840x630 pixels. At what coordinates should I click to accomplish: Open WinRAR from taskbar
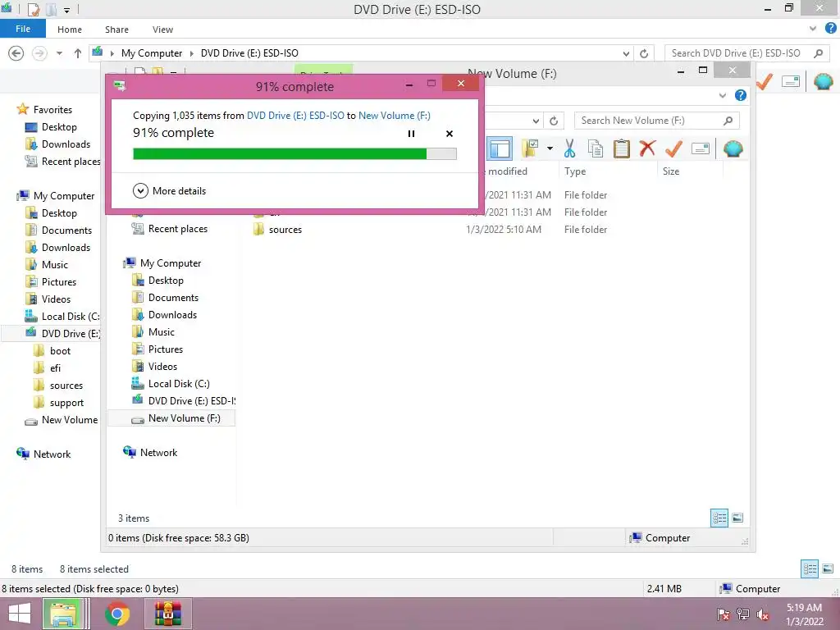point(168,614)
